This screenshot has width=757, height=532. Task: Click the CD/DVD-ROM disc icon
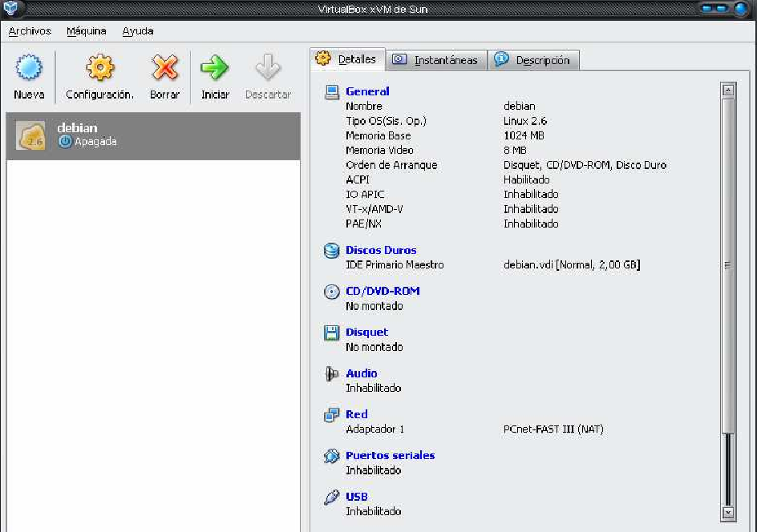(x=332, y=292)
